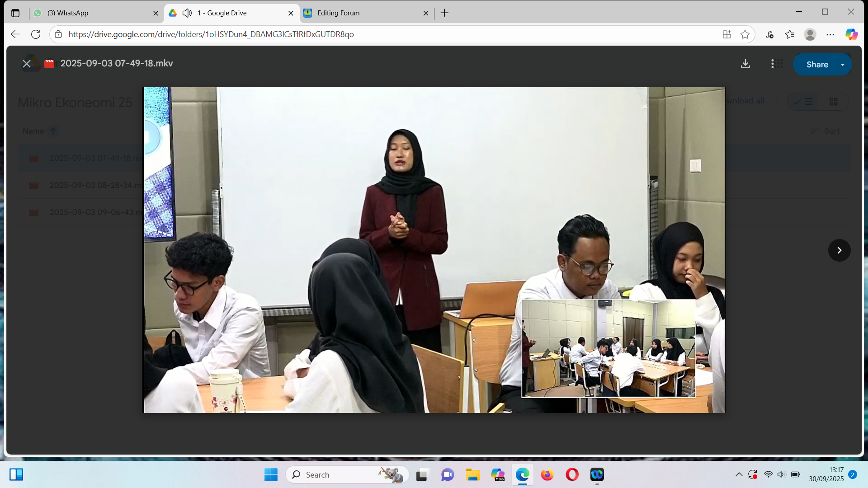The image size is (868, 488).
Task: Mute audio on the Google Drive tab
Action: tap(187, 13)
